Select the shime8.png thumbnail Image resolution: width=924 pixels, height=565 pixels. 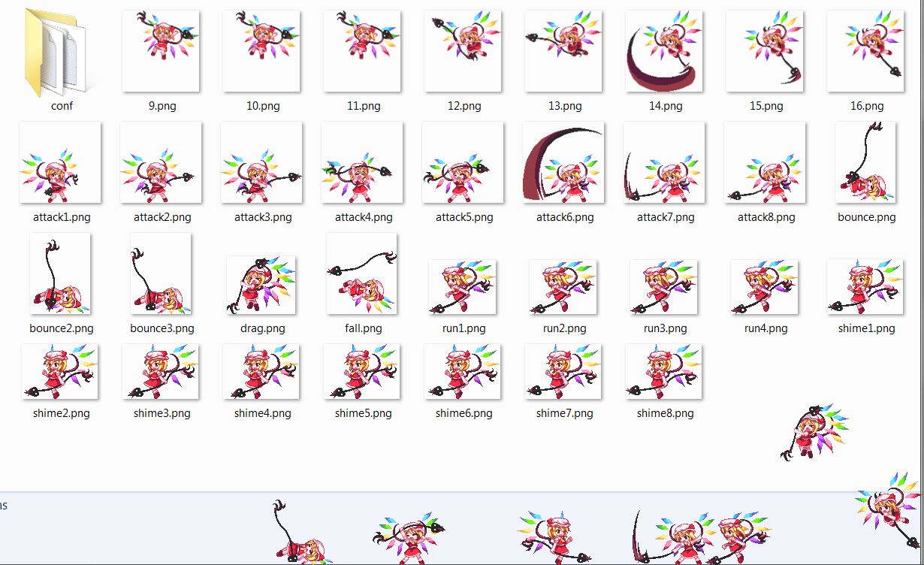pos(664,372)
